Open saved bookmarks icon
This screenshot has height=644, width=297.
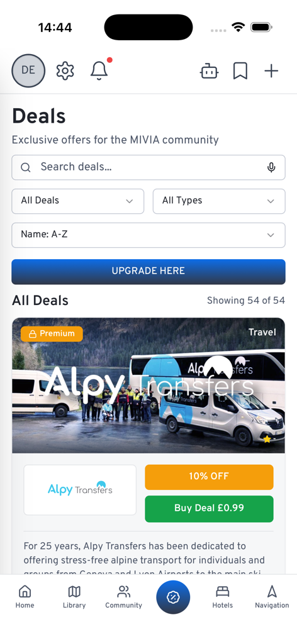click(240, 71)
